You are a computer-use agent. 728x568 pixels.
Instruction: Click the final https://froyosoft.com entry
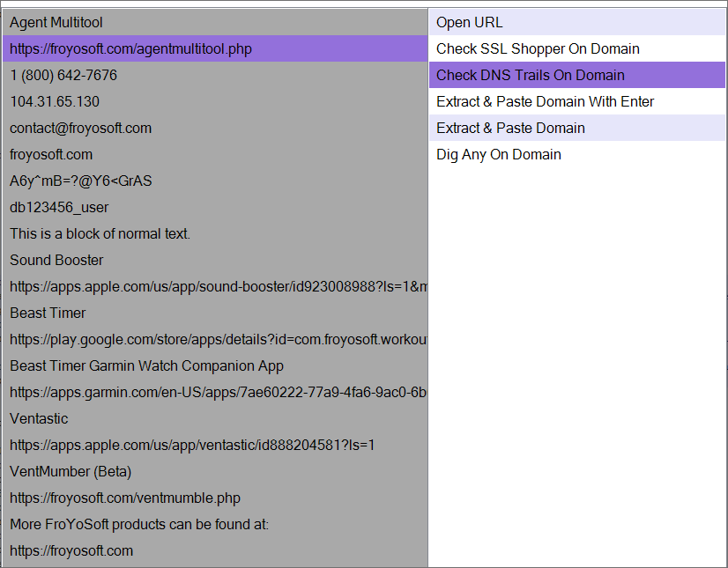pyautogui.click(x=215, y=551)
